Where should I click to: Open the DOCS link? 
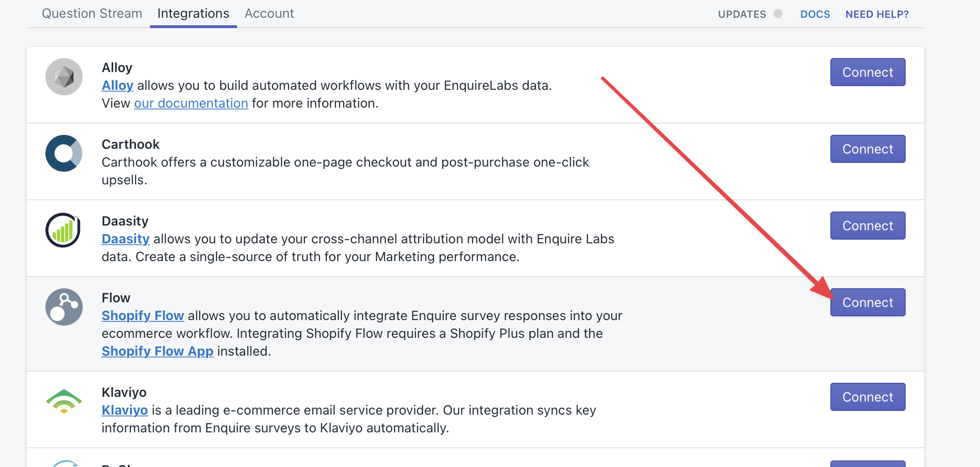(x=815, y=14)
